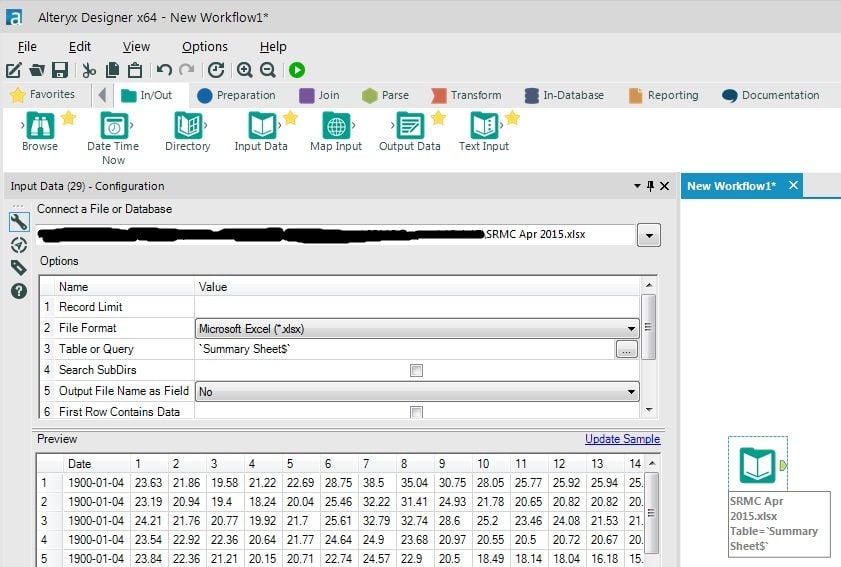Viewport: 841px width, 567px height.
Task: Click the Date column header in Preview
Action: click(x=97, y=464)
